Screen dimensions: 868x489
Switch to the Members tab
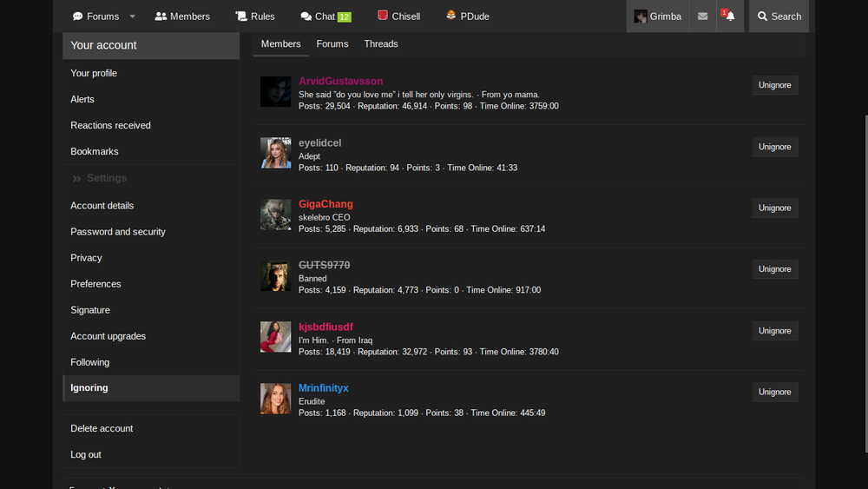coord(280,44)
